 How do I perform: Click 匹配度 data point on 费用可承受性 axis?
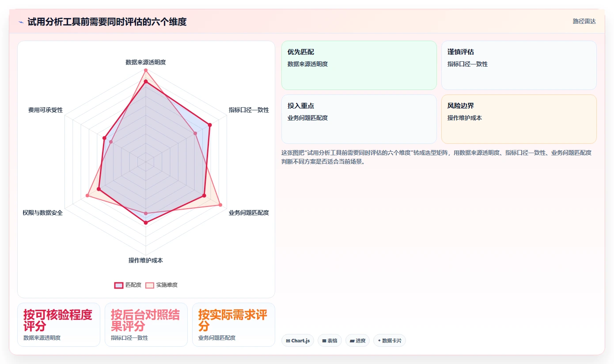(x=105, y=138)
